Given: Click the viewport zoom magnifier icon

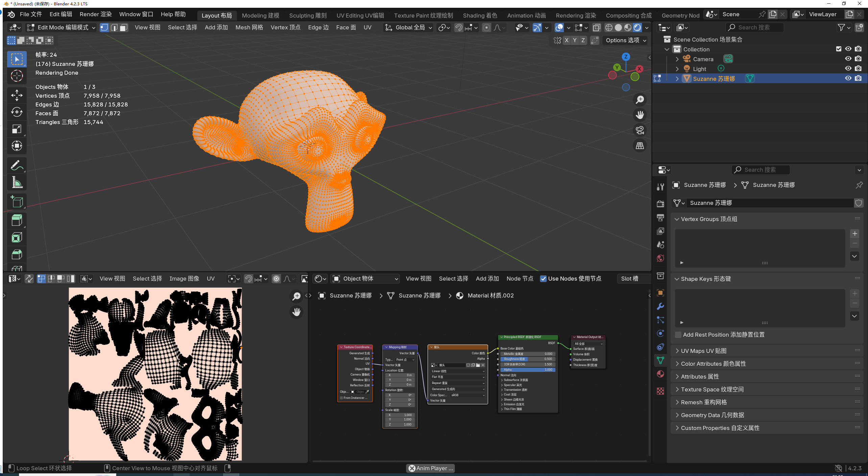Looking at the screenshot, I should 640,100.
